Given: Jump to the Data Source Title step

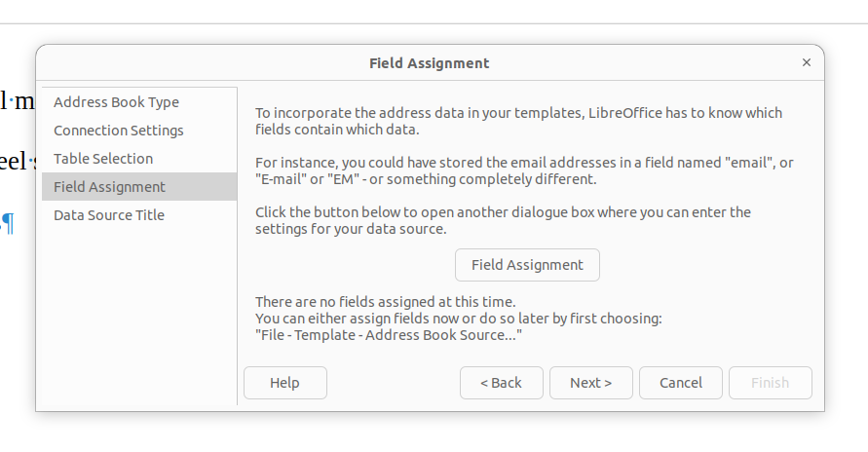Looking at the screenshot, I should tap(108, 215).
